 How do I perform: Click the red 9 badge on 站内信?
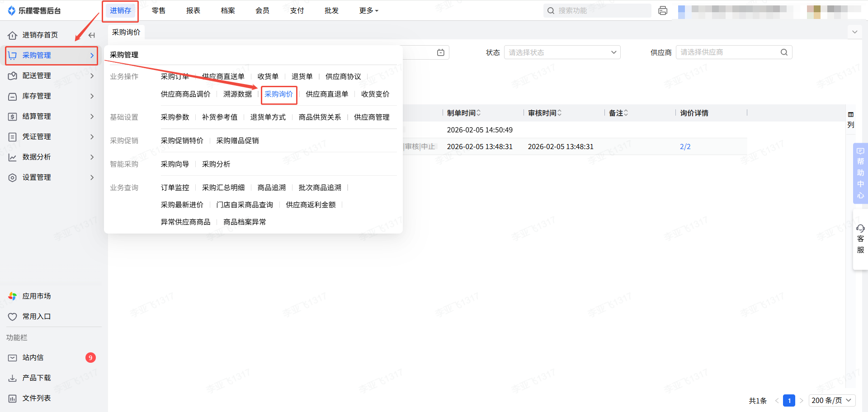[90, 358]
